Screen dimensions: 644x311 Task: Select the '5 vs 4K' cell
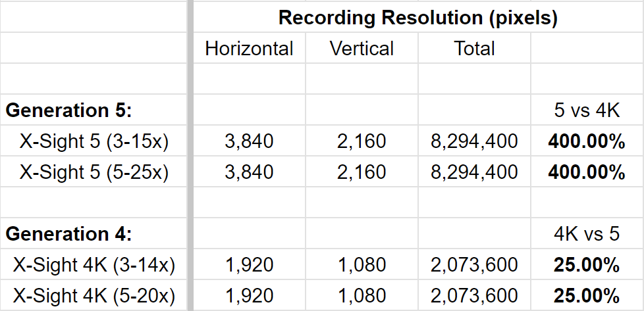[x=587, y=110]
